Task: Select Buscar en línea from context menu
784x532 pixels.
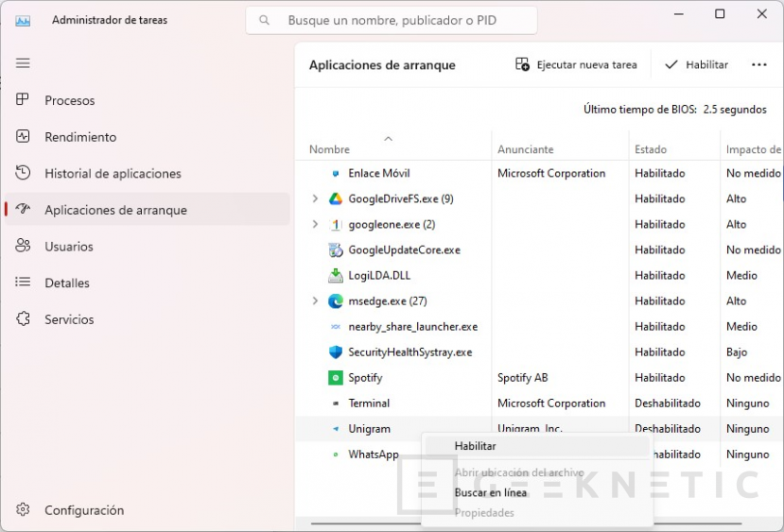Action: (490, 493)
